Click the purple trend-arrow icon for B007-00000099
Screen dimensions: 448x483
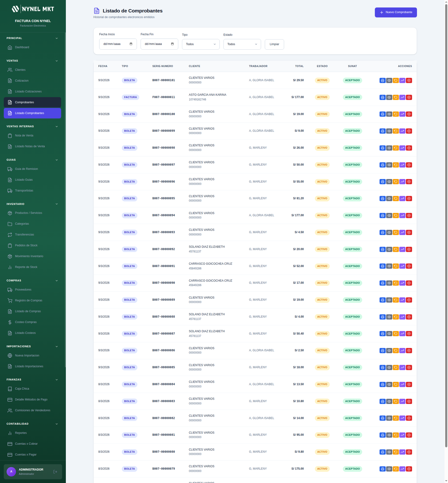[x=402, y=131]
